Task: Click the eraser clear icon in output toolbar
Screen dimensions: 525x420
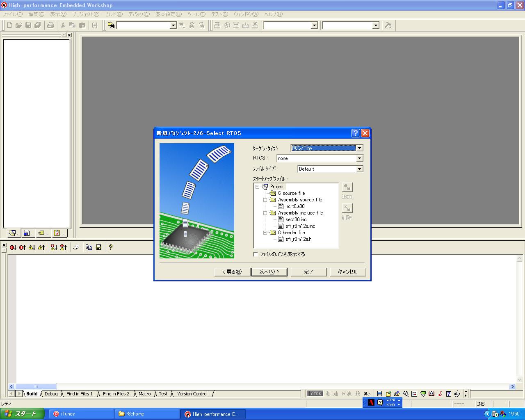Action: pos(76,247)
